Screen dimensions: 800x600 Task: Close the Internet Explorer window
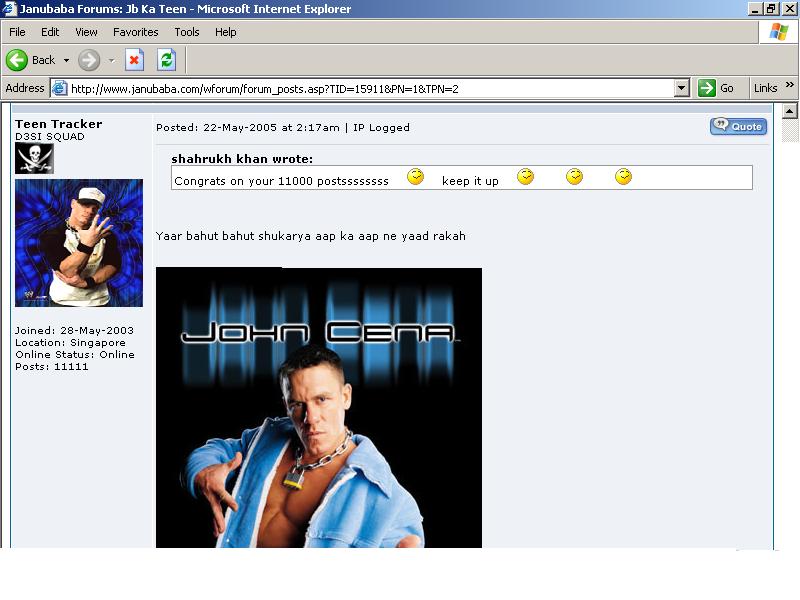(789, 9)
